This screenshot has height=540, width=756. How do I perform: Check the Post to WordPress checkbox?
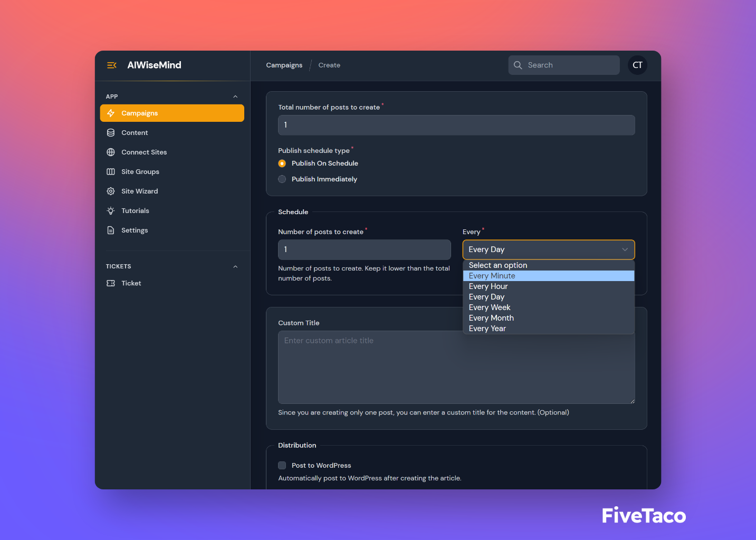pos(282,466)
